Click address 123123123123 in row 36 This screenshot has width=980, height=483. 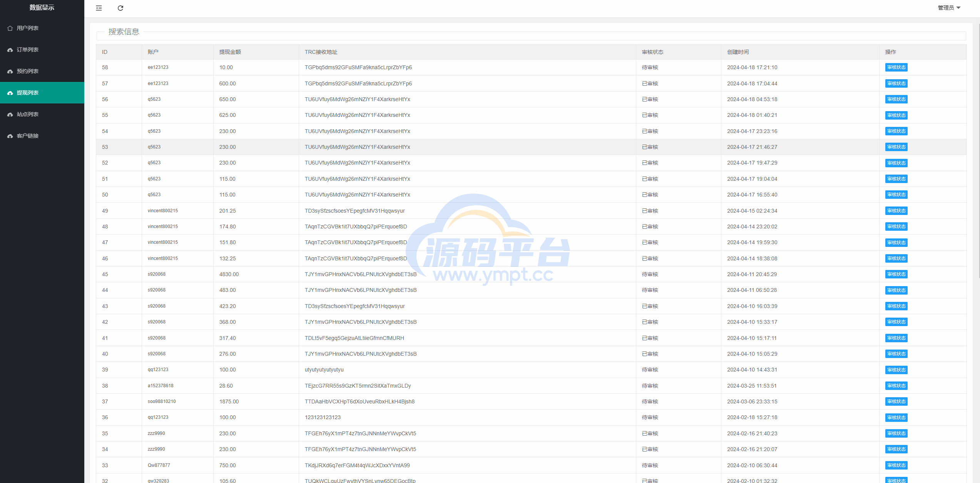323,417
